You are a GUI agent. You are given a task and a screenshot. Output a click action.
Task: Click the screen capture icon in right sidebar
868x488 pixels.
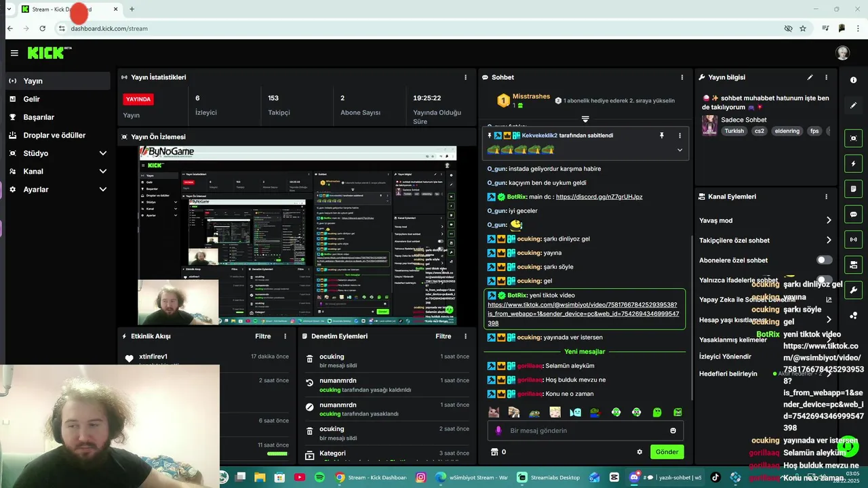tap(853, 138)
